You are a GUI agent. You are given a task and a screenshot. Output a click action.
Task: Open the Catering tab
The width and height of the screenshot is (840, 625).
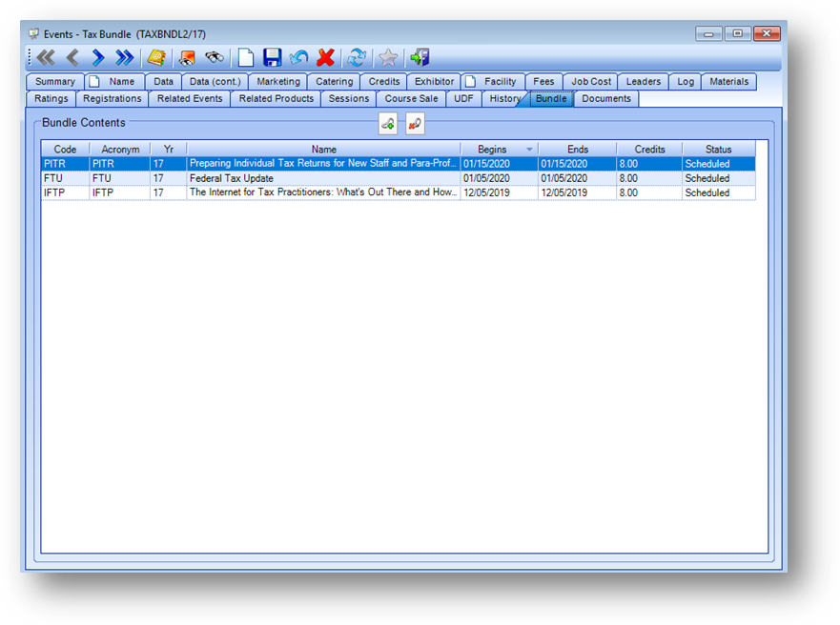pos(334,81)
